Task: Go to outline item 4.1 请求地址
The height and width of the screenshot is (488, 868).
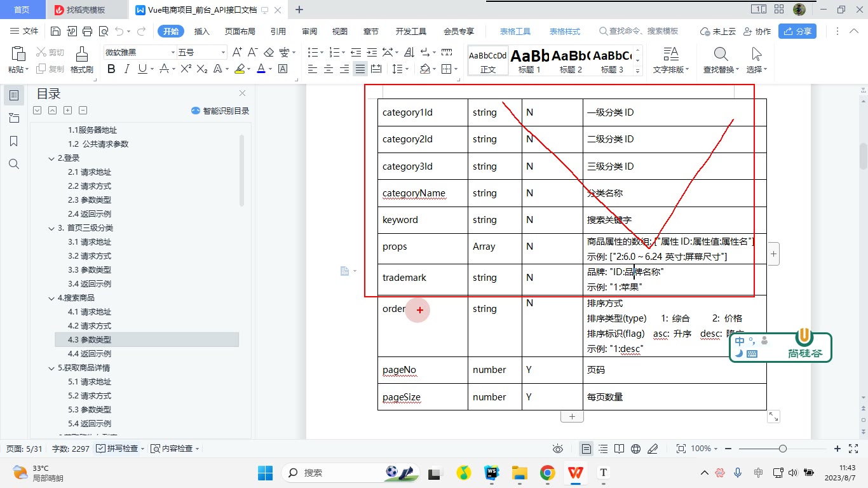Action: (90, 312)
